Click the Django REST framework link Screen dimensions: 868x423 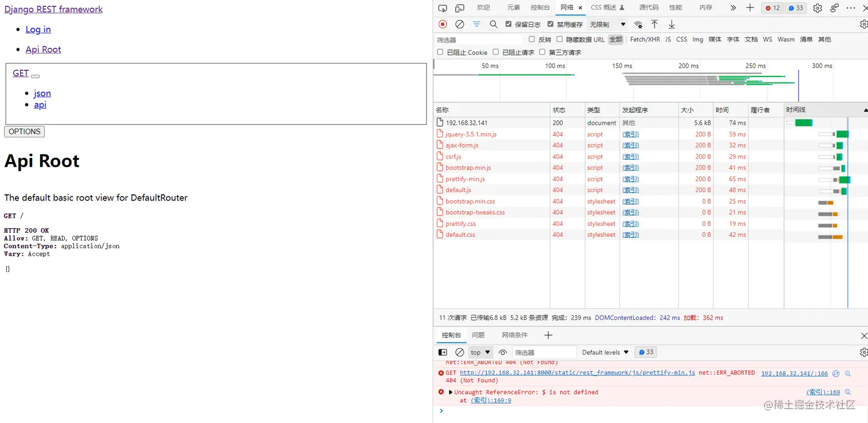53,9
